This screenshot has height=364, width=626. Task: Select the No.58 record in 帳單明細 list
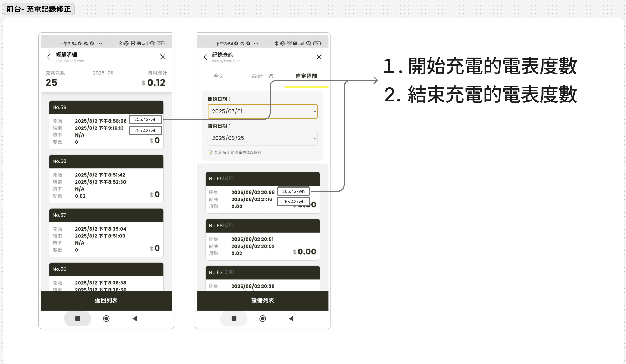click(x=106, y=179)
